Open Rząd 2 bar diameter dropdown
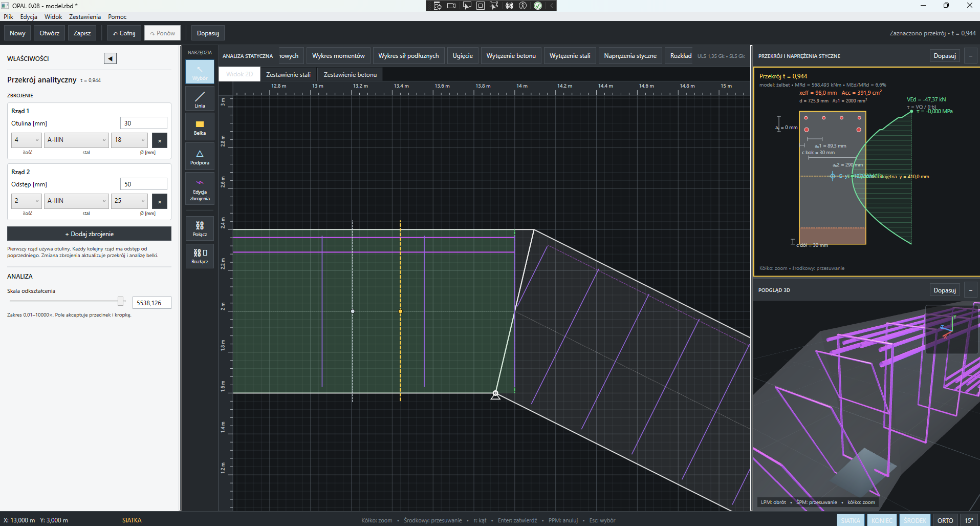Screen dimensions: 980x526 [x=129, y=201]
